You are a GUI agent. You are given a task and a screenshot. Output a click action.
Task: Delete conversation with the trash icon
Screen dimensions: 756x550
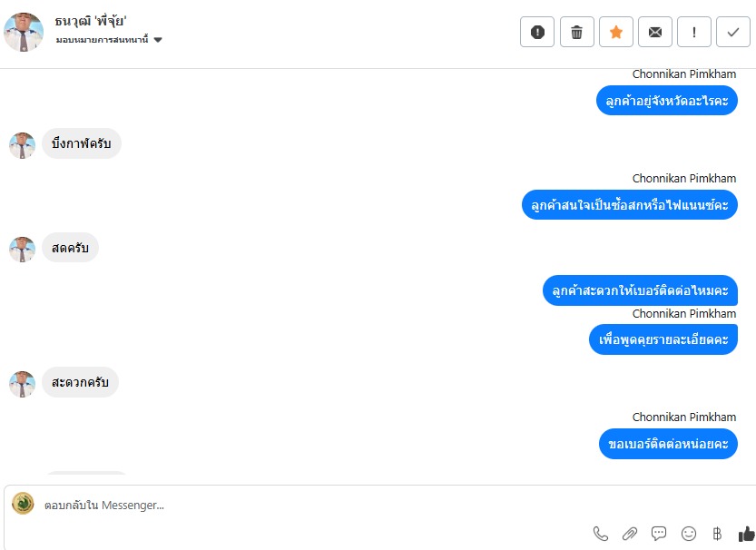pyautogui.click(x=576, y=32)
